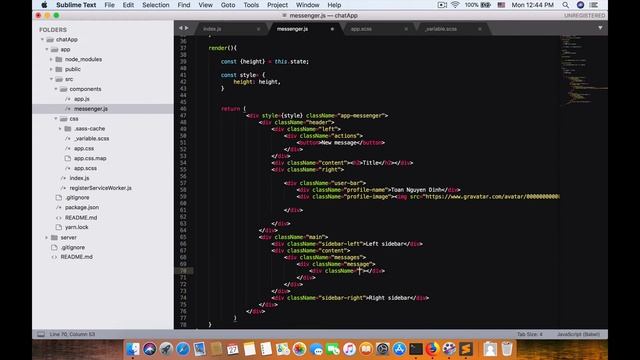The height and width of the screenshot is (360, 640).
Task: Open app.css.map in the sidebar
Action: pos(90,158)
